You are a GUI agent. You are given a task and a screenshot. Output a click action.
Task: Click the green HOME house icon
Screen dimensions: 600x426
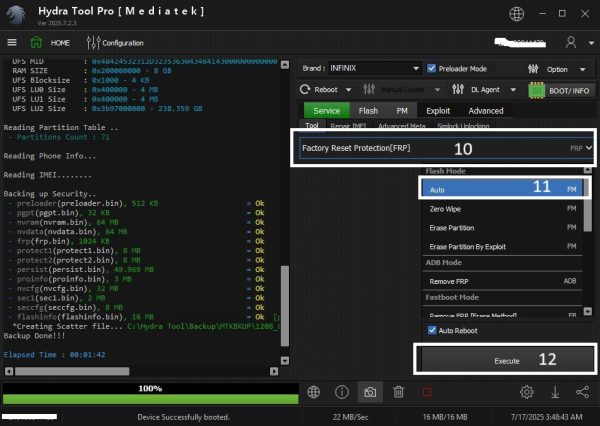(36, 42)
